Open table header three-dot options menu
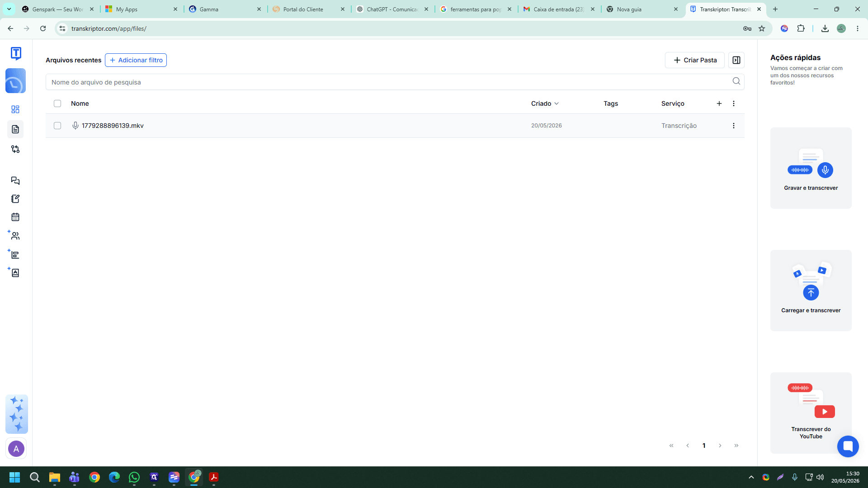This screenshot has width=868, height=488. (734, 103)
